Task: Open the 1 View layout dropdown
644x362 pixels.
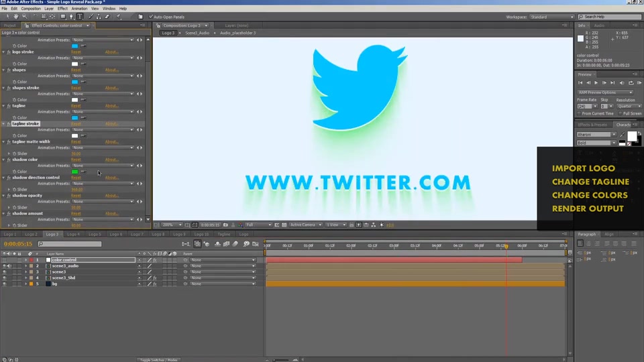Action: click(x=335, y=225)
